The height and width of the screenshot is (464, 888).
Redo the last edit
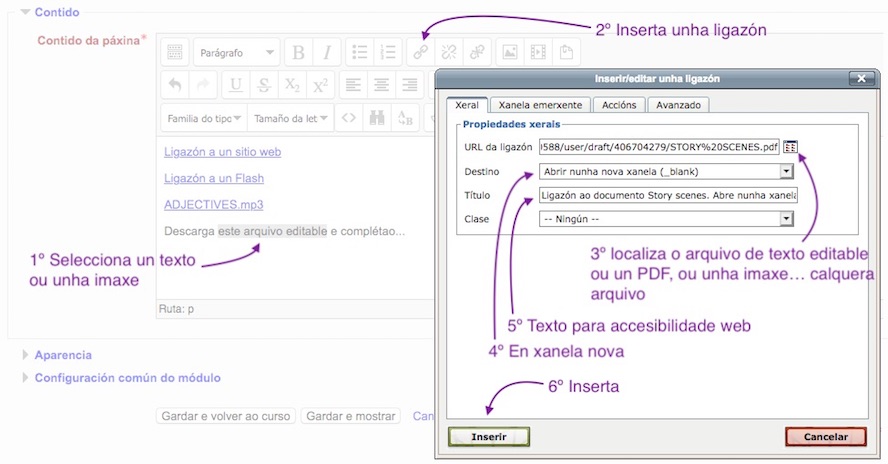[x=203, y=86]
